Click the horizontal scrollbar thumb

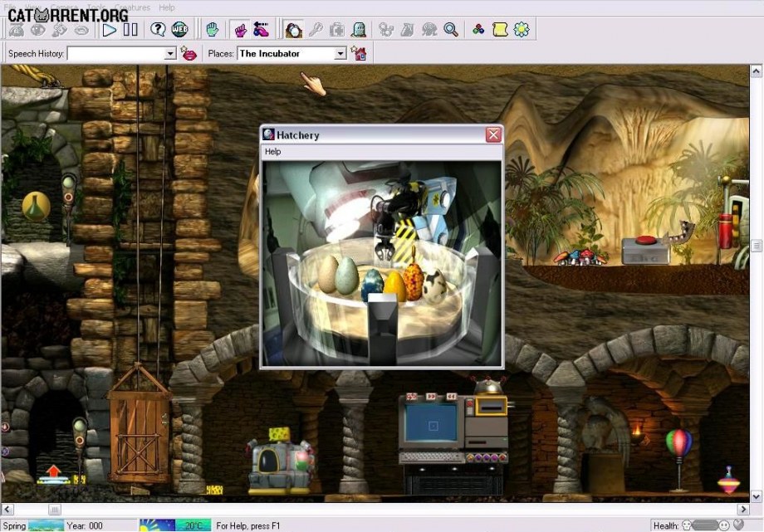tap(55, 510)
